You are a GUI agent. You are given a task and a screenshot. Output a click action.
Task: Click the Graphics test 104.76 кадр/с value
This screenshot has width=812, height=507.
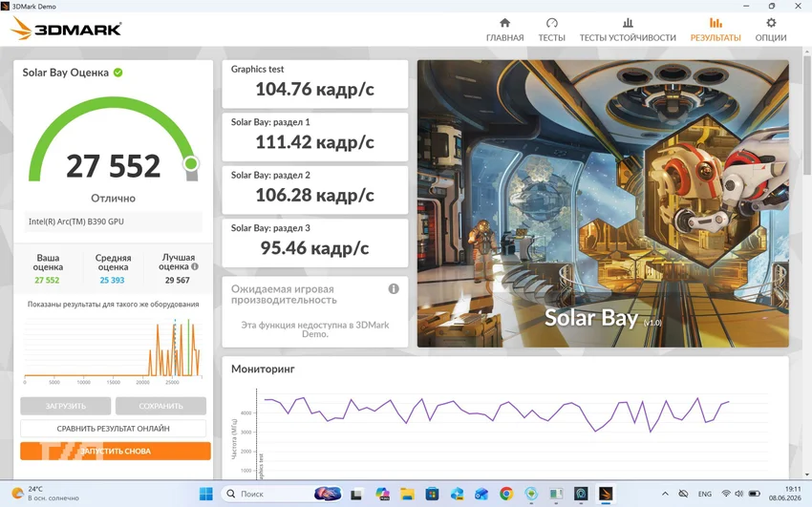click(x=315, y=89)
